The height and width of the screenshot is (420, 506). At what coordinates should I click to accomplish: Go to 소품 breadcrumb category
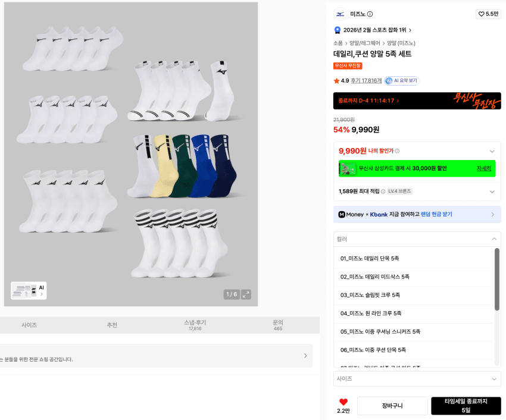pyautogui.click(x=338, y=43)
